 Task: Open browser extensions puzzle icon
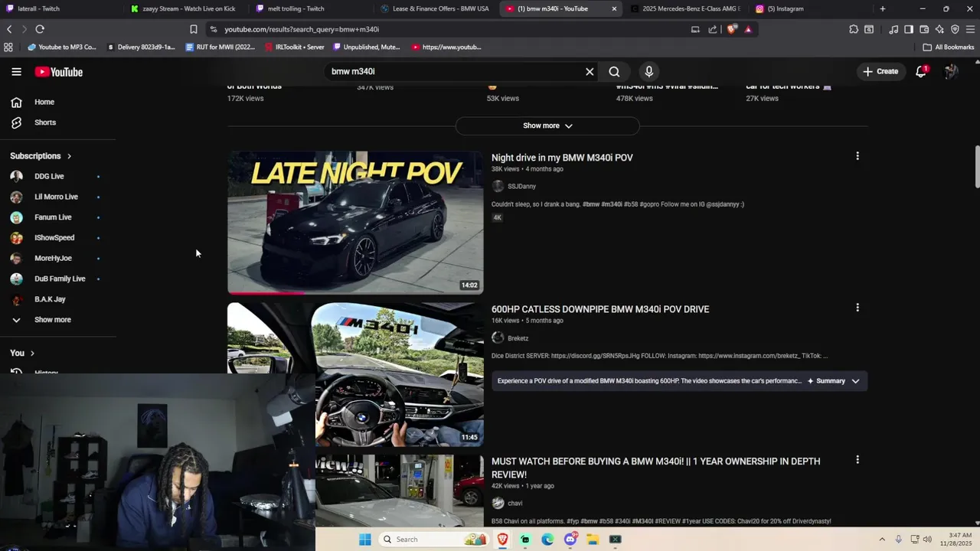[854, 29]
